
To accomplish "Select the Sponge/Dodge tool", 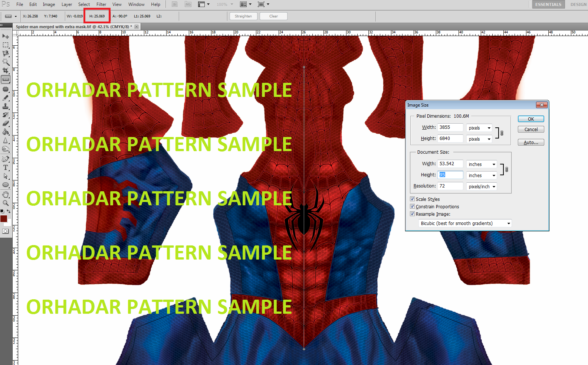I will [6, 149].
